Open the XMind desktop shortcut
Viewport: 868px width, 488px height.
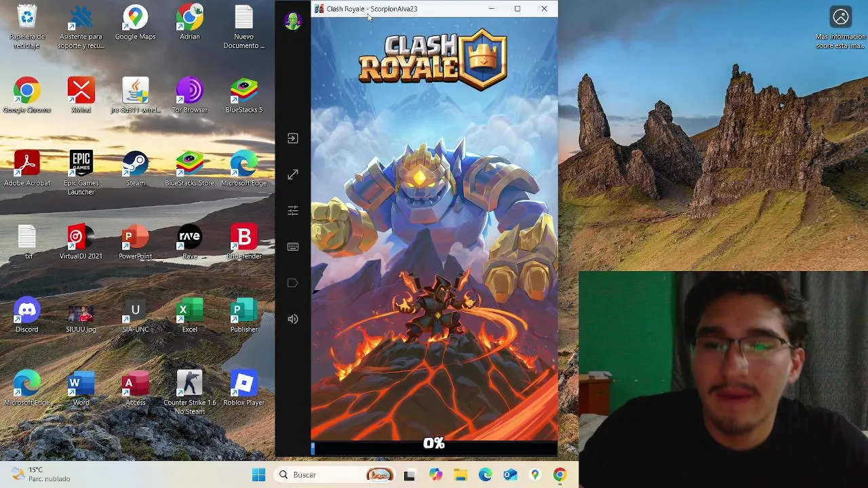point(81,96)
